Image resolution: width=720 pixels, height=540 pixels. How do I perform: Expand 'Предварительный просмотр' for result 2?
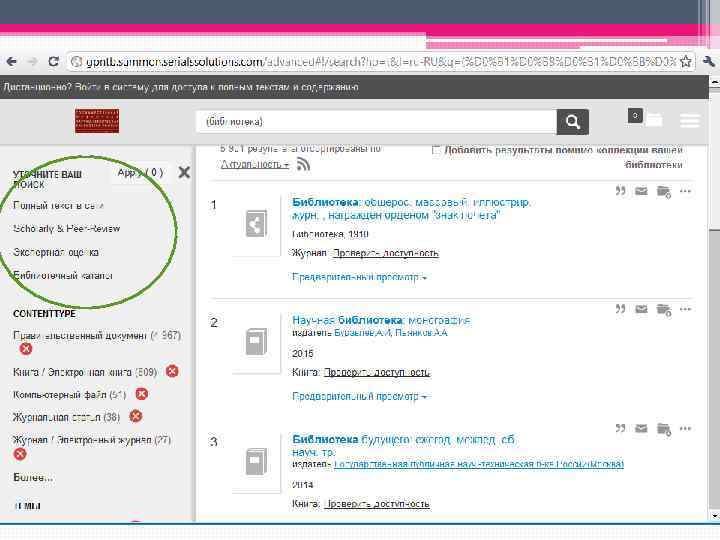point(360,396)
